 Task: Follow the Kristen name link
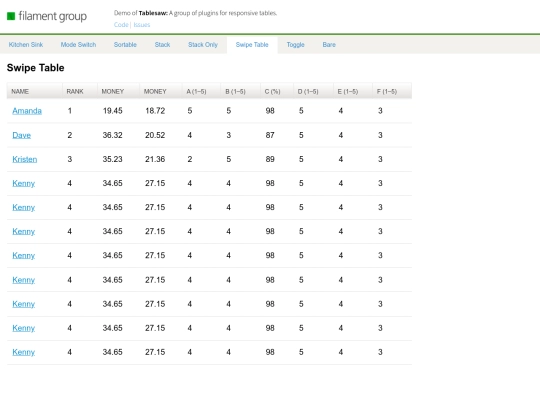point(24,159)
